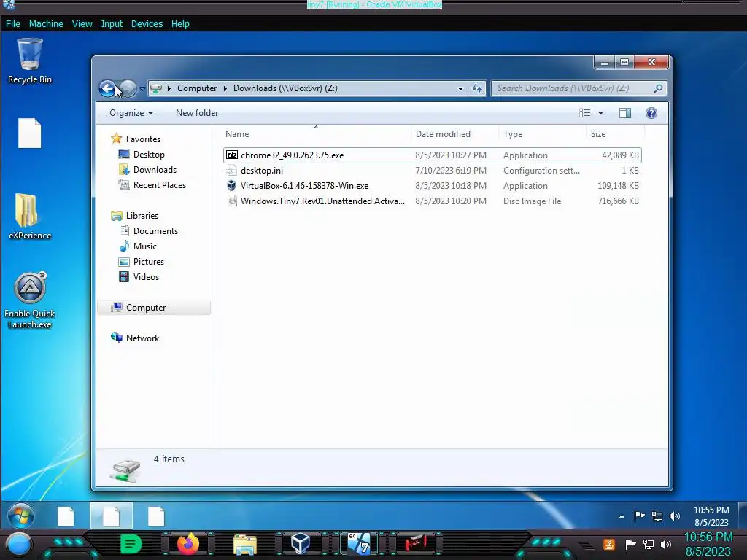Click the guest volume speaker icon

click(675, 516)
